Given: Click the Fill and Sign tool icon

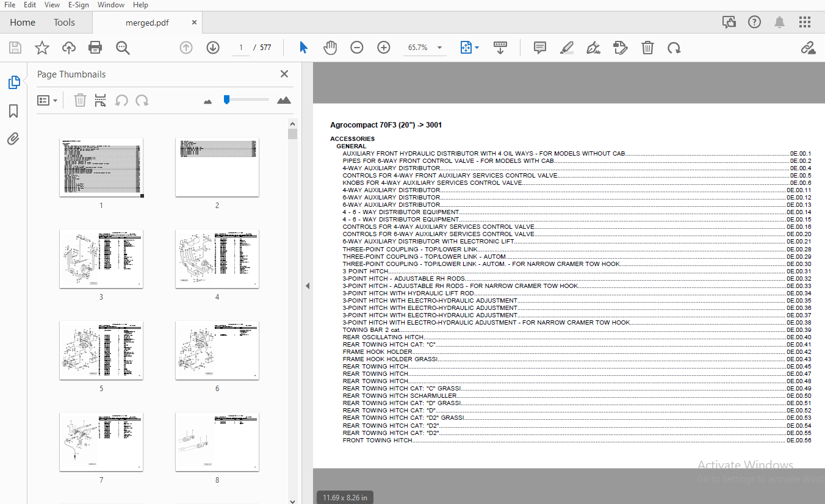Looking at the screenshot, I should click(x=621, y=48).
